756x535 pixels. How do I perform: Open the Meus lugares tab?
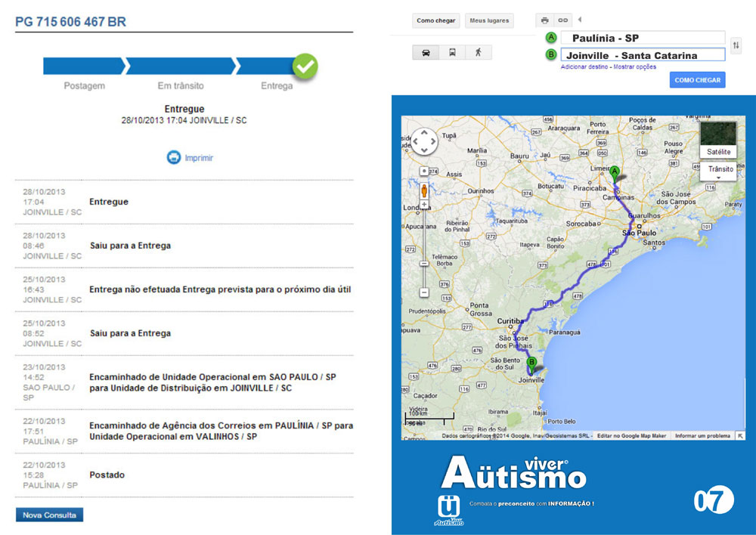coord(488,21)
